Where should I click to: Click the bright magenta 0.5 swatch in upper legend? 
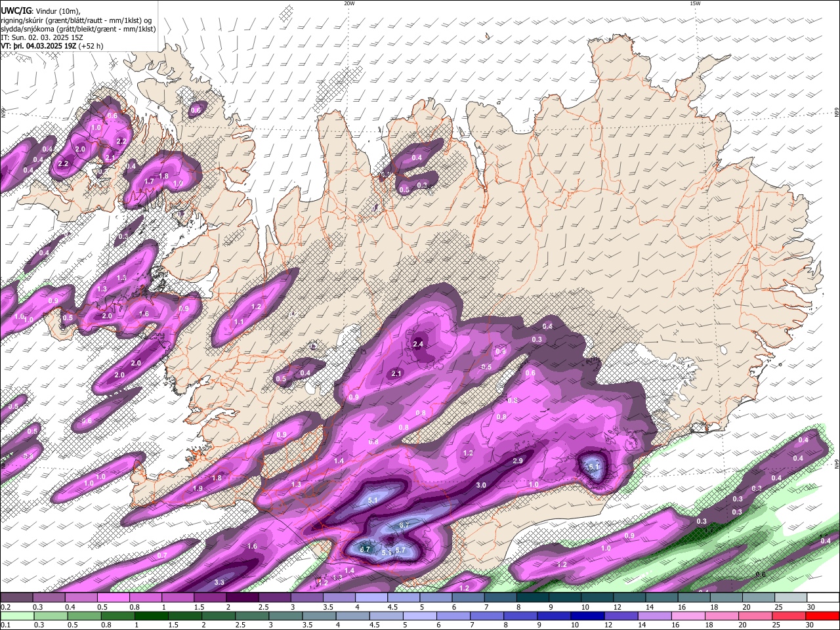point(114,598)
